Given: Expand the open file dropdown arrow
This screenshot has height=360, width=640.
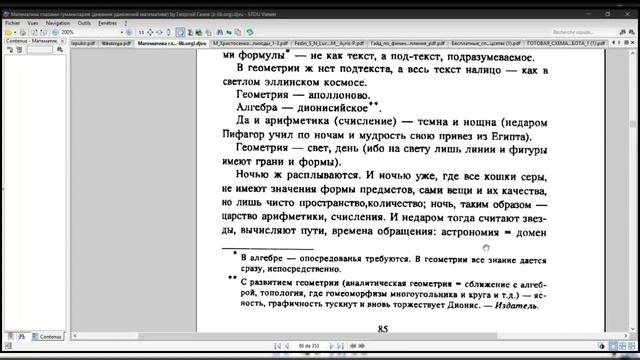Looking at the screenshot, I should [x=15, y=32].
